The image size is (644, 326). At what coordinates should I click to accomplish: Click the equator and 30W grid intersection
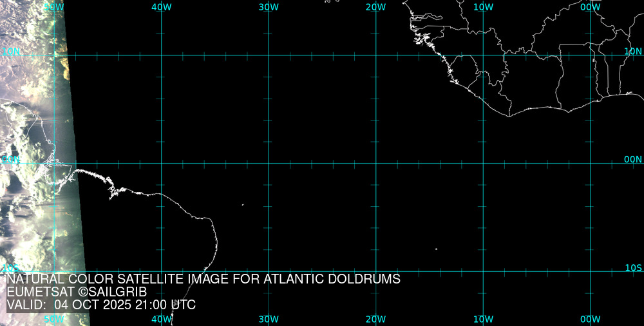pos(269,163)
